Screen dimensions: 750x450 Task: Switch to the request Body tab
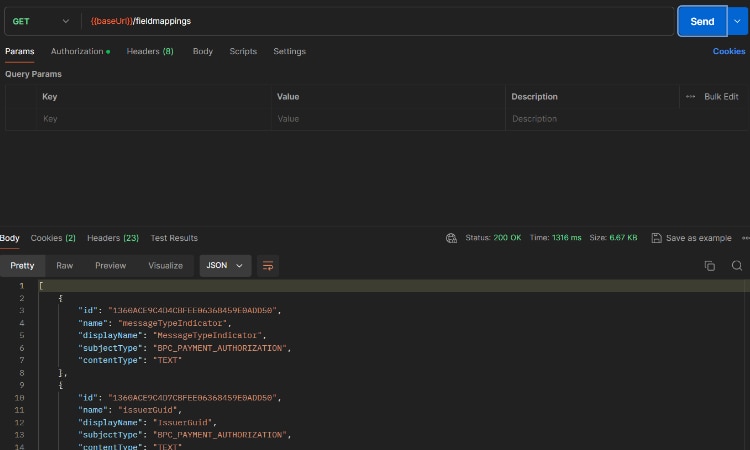pos(202,51)
